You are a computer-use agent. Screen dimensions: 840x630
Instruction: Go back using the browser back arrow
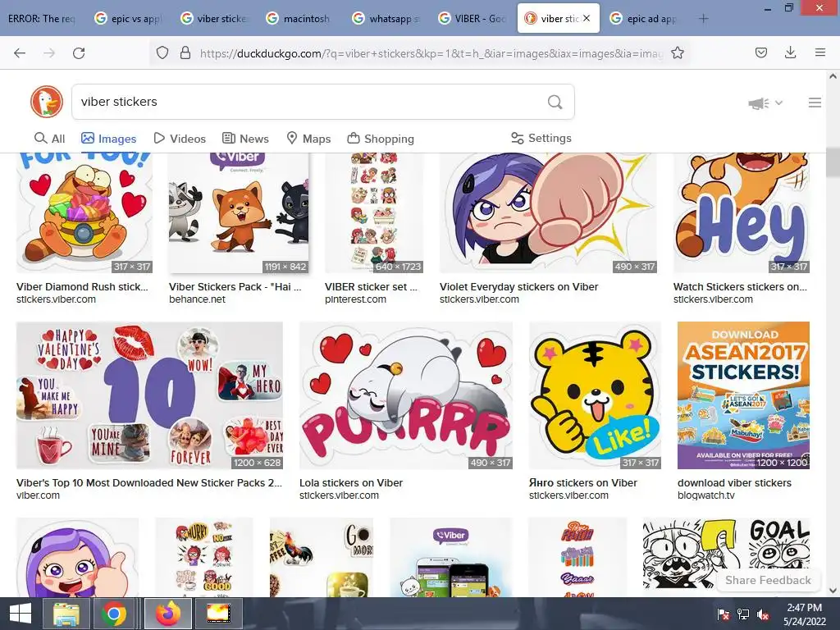coord(20,52)
